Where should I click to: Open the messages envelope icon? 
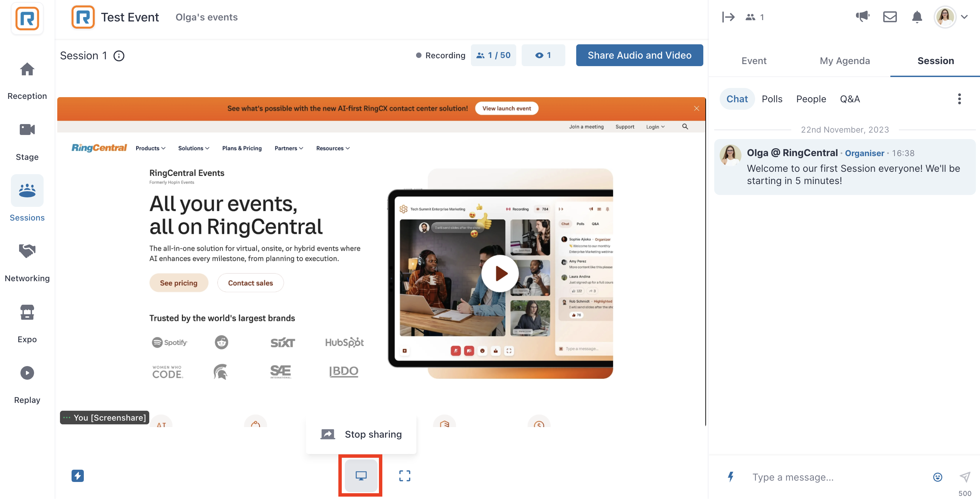(x=890, y=17)
